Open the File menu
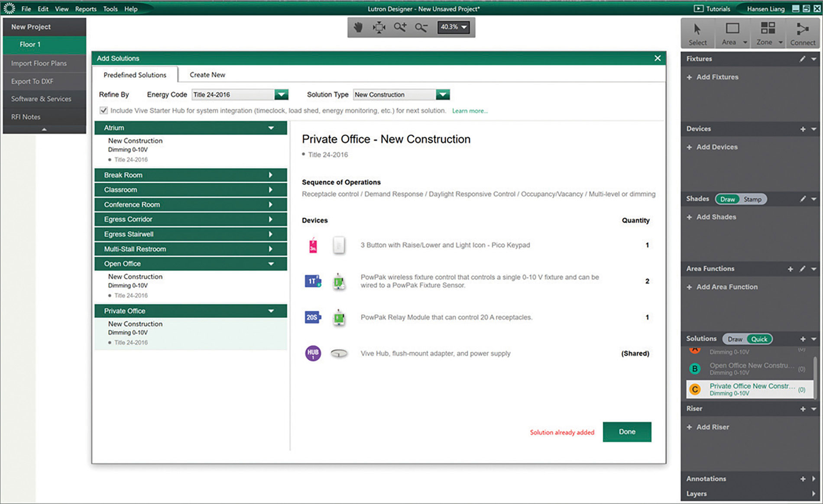Image resolution: width=823 pixels, height=504 pixels. tap(26, 9)
